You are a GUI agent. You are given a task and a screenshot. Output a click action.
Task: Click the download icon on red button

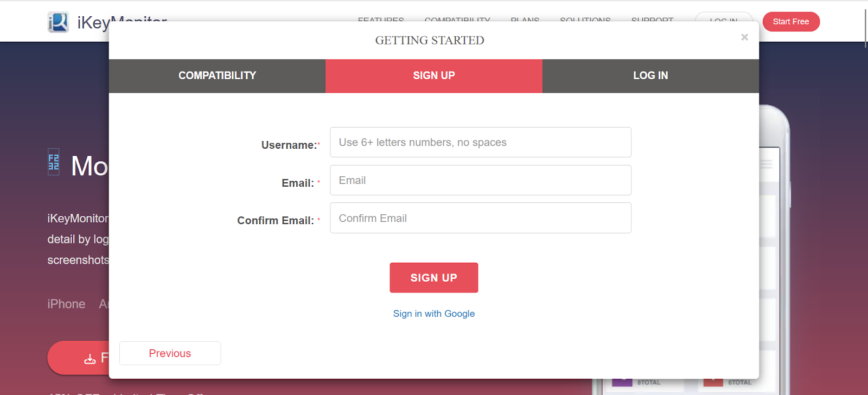pyautogui.click(x=90, y=359)
